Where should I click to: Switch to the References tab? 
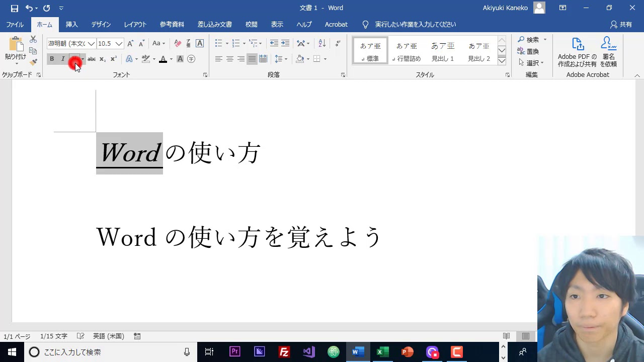(x=172, y=24)
